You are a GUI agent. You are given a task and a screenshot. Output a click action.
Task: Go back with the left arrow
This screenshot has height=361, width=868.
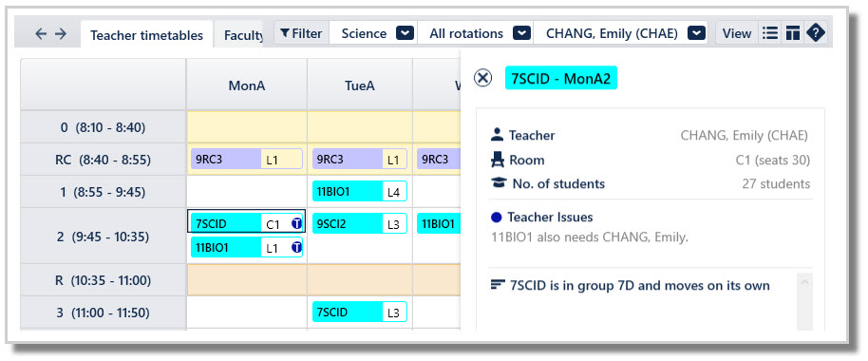[41, 34]
